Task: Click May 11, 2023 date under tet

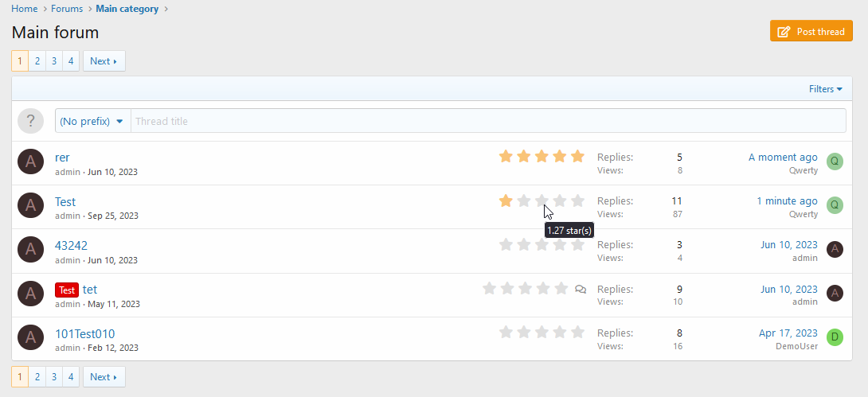Action: (114, 304)
